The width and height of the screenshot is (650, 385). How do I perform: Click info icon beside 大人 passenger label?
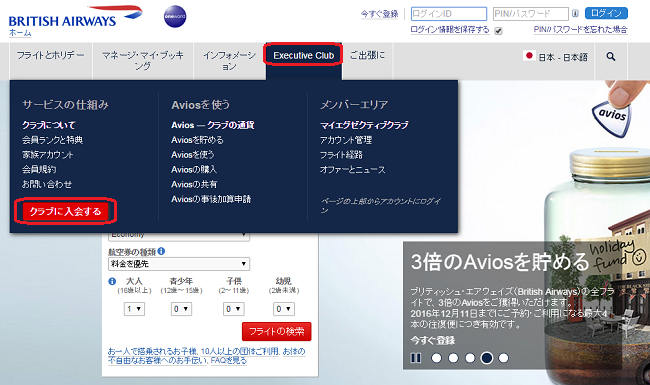pos(112,281)
